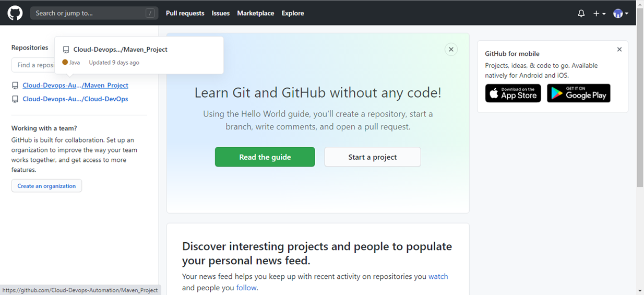Open the follow link in news feed text

[x=246, y=288]
